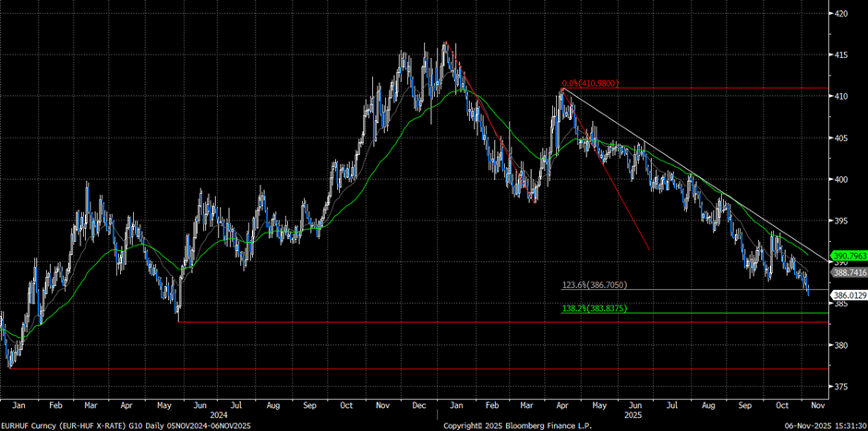The image size is (868, 431).
Task: Click the white 386.0129 last price tag
Action: point(850,296)
